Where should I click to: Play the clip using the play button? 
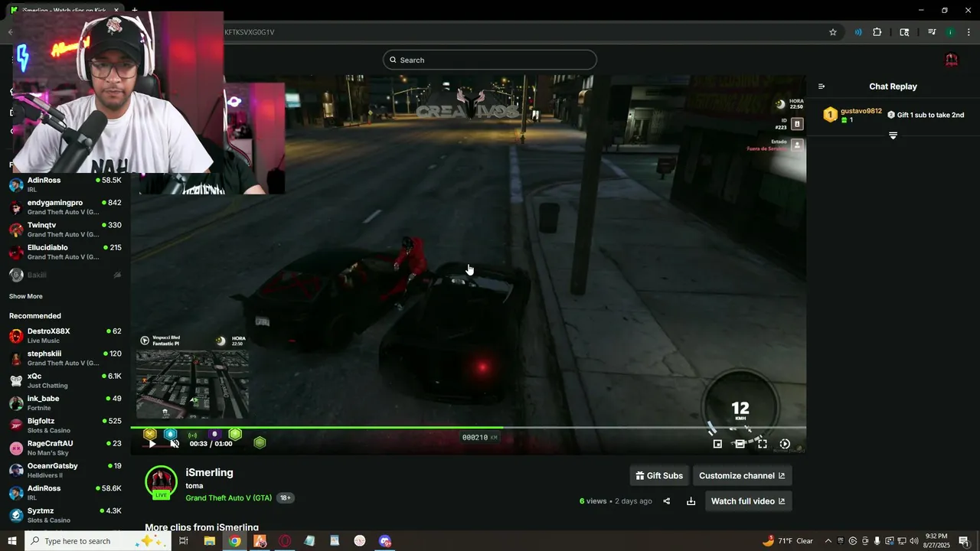pos(152,444)
